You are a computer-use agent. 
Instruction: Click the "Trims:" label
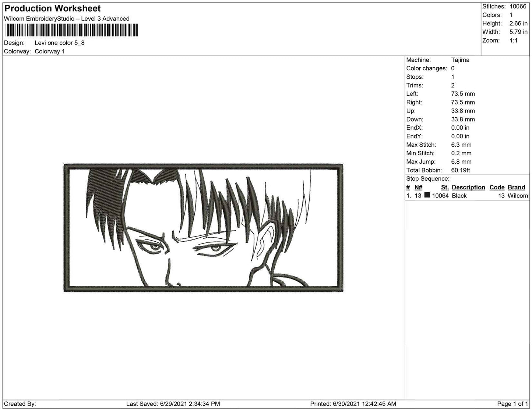click(415, 85)
